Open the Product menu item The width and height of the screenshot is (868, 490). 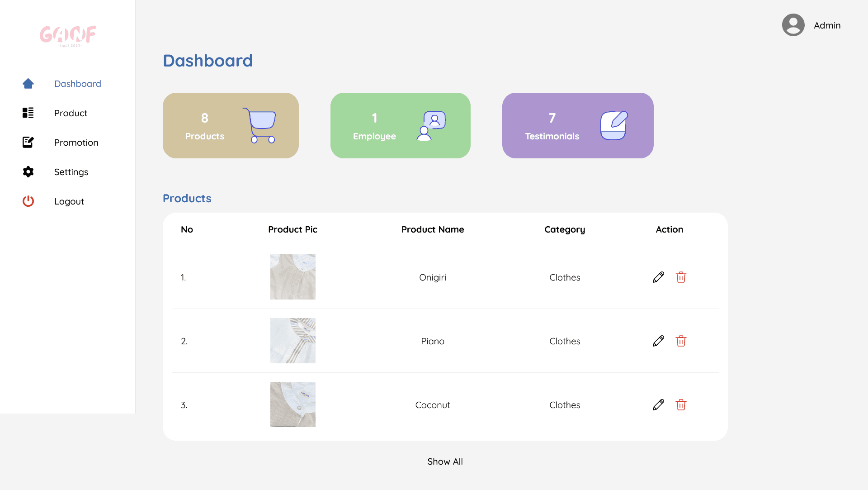click(71, 113)
